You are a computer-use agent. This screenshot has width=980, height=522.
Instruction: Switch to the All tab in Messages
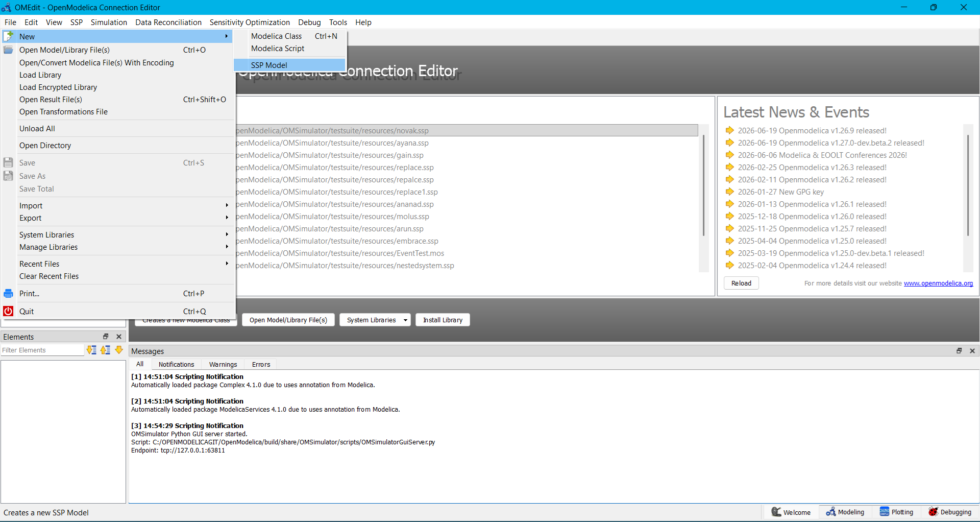[140, 364]
